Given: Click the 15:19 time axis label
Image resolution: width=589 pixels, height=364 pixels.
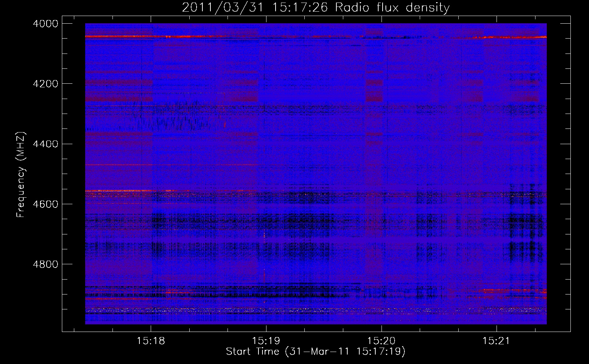Looking at the screenshot, I should coord(266,341).
